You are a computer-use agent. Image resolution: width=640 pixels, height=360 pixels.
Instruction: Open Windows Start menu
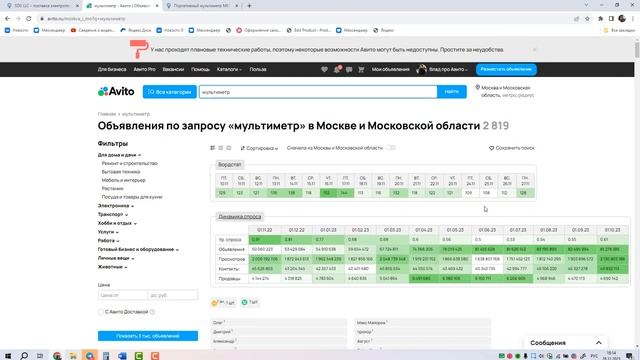click(8, 356)
